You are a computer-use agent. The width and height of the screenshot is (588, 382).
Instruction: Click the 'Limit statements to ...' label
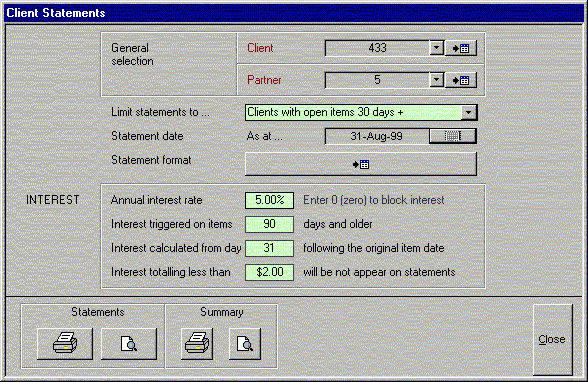[x=160, y=112]
